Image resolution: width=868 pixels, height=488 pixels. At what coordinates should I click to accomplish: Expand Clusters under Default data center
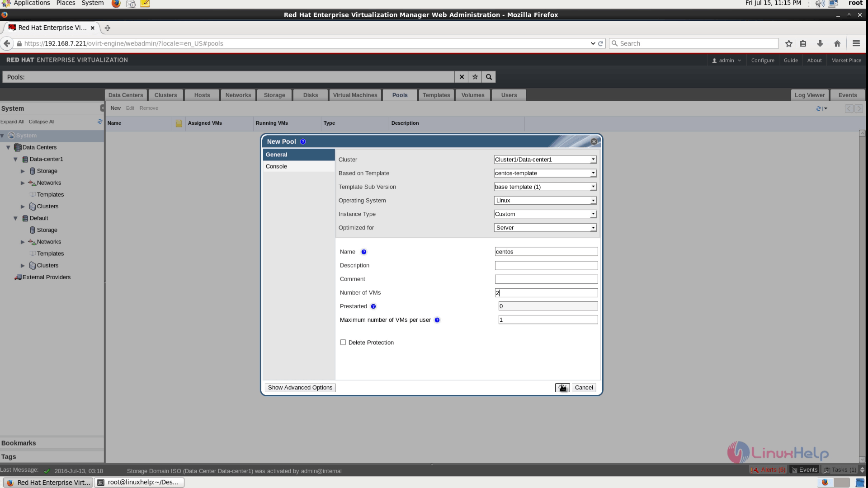pos(23,266)
